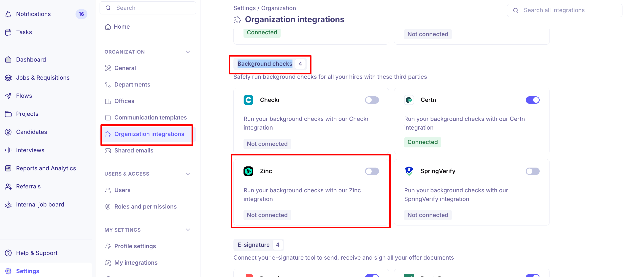This screenshot has width=644, height=277.
Task: Click the Users icon under Users & Access
Action: click(x=108, y=190)
